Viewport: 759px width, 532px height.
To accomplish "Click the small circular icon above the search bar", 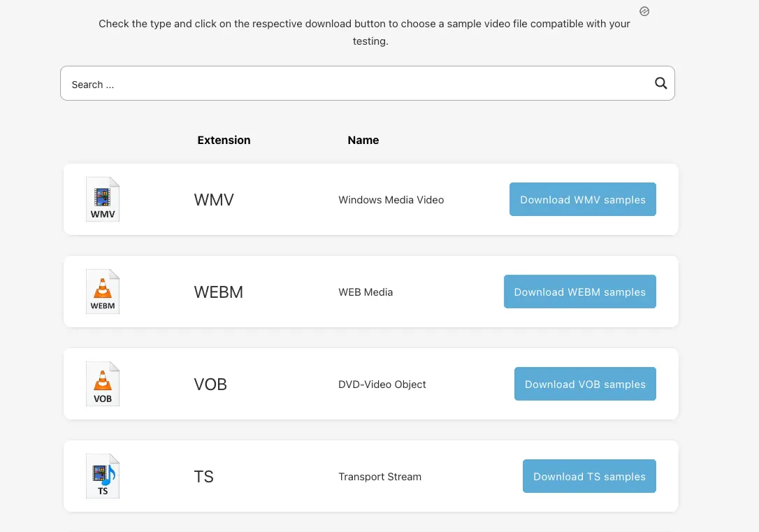I will tap(644, 11).
